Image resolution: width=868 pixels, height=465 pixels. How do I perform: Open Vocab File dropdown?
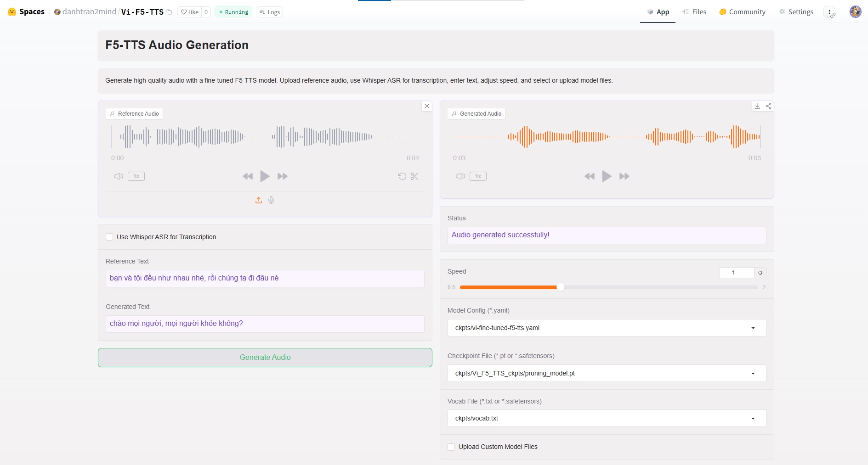pyautogui.click(x=607, y=418)
